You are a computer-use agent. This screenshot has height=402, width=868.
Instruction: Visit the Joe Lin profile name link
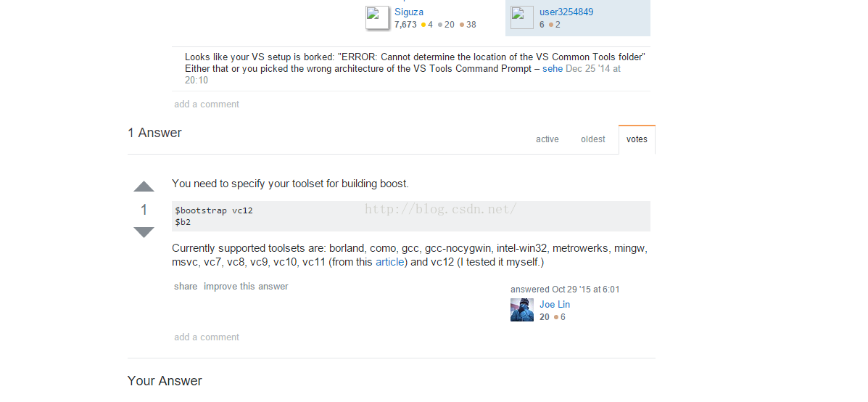555,305
